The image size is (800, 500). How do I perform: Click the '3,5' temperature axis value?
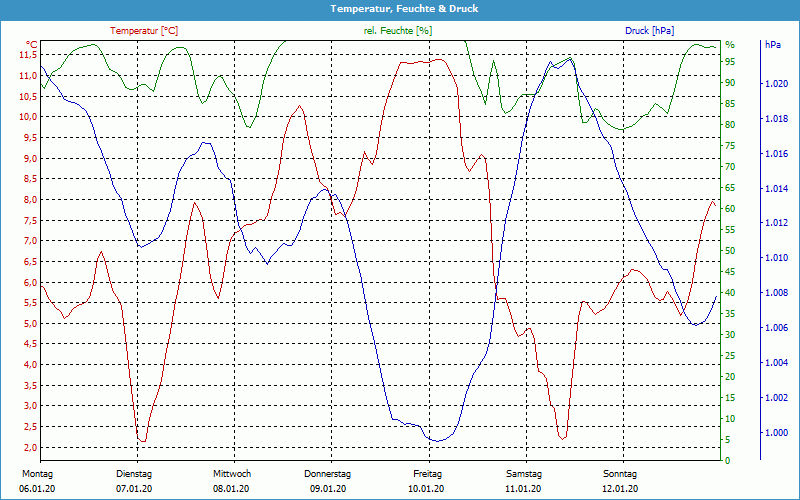[x=30, y=386]
